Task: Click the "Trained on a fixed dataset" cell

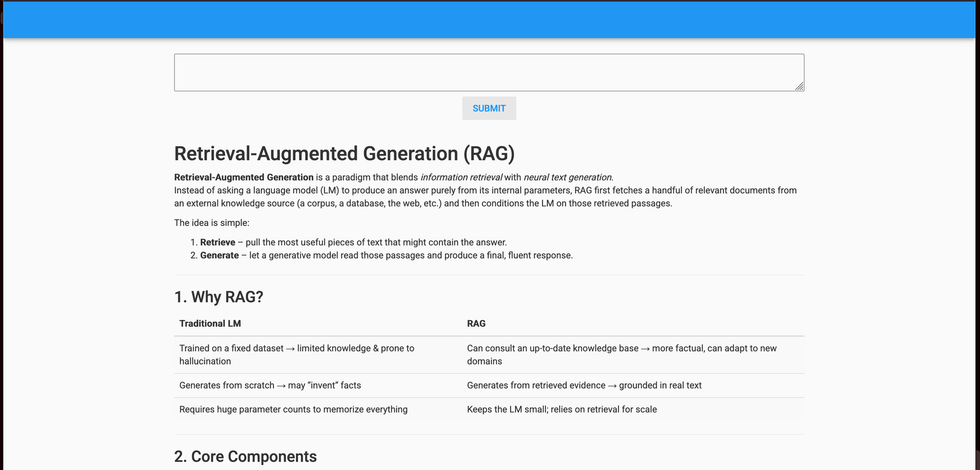Action: [296, 355]
